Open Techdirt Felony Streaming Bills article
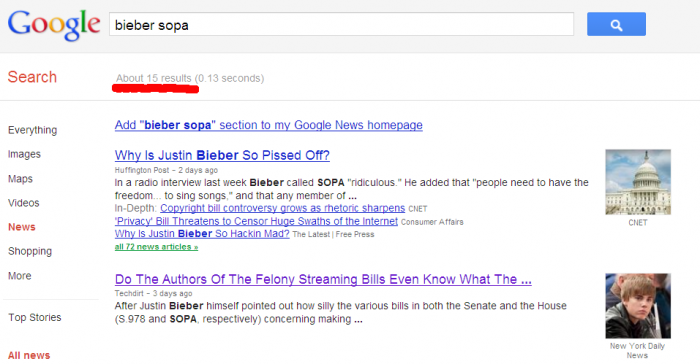This screenshot has height=364, width=700. (x=323, y=280)
